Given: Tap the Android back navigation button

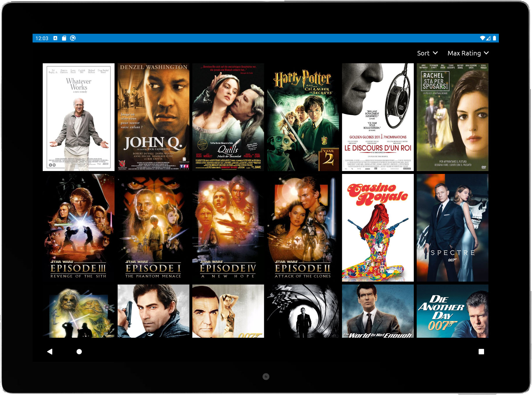Looking at the screenshot, I should tap(50, 352).
